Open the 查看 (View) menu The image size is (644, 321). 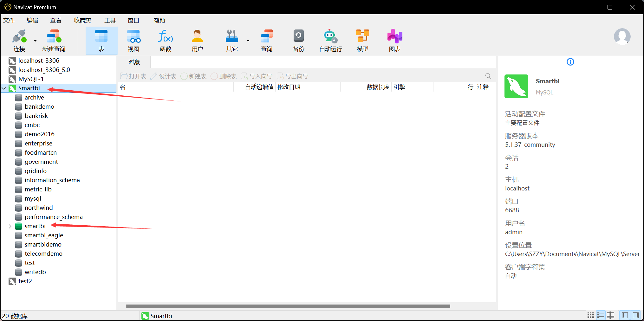pyautogui.click(x=56, y=21)
